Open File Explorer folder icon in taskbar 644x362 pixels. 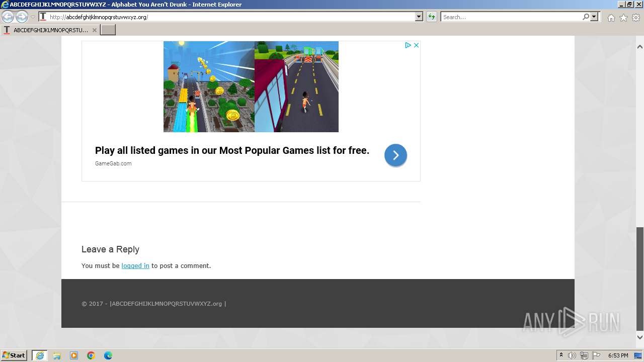pos(57,355)
